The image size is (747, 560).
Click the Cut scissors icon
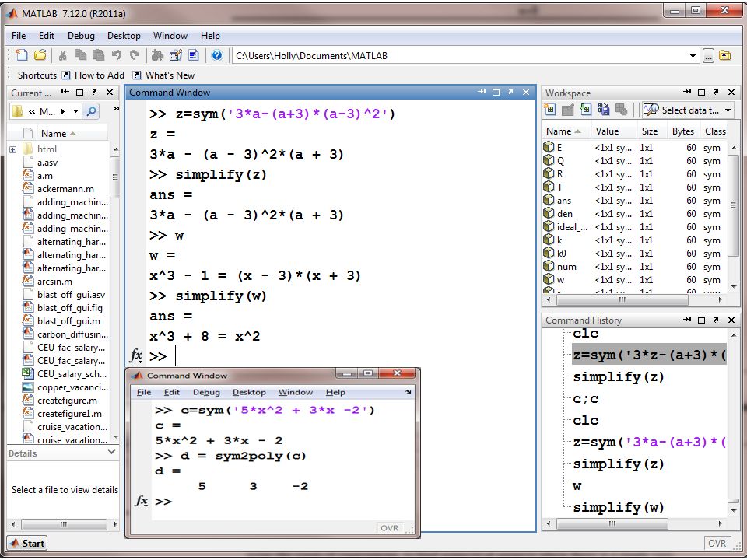[62, 55]
